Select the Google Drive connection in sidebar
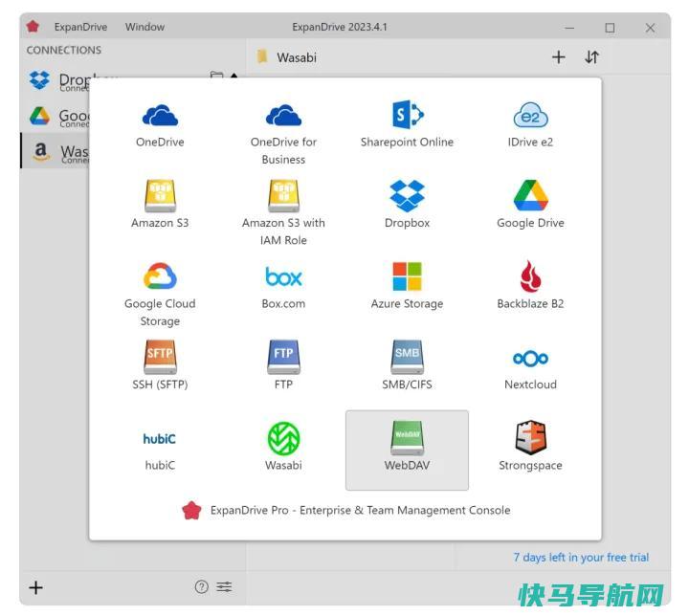The height and width of the screenshot is (616, 689). point(55,117)
